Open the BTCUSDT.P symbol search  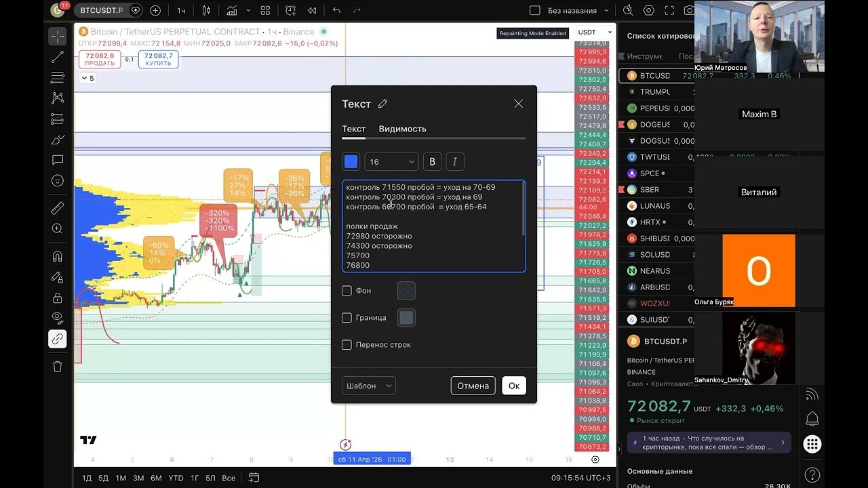click(102, 10)
